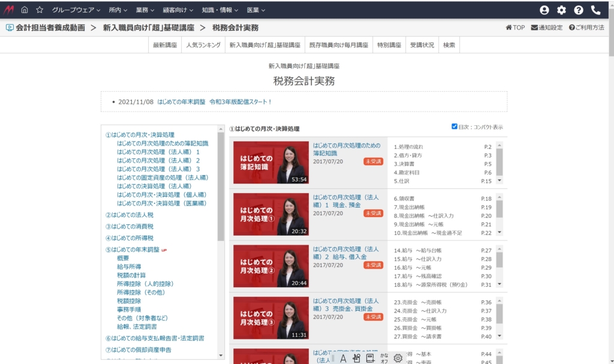This screenshot has height=364, width=614.
Task: Go to home via house icon
Action: [25, 10]
